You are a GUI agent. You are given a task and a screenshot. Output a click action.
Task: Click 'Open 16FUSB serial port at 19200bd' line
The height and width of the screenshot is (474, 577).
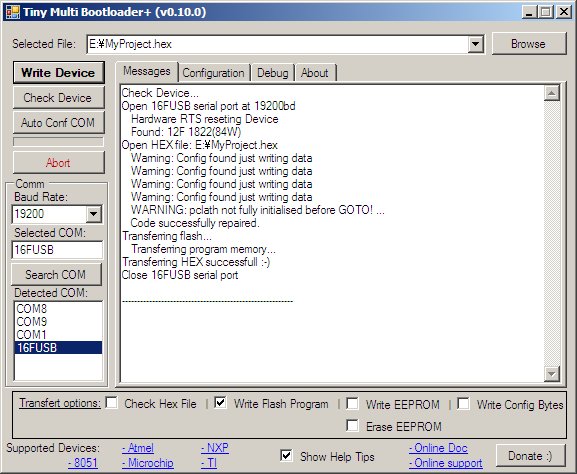209,106
